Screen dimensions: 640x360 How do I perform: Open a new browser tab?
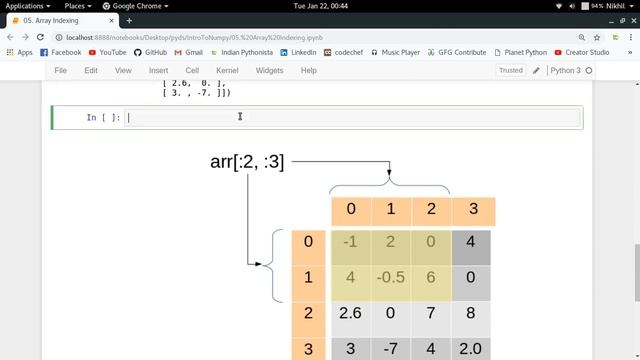point(129,20)
